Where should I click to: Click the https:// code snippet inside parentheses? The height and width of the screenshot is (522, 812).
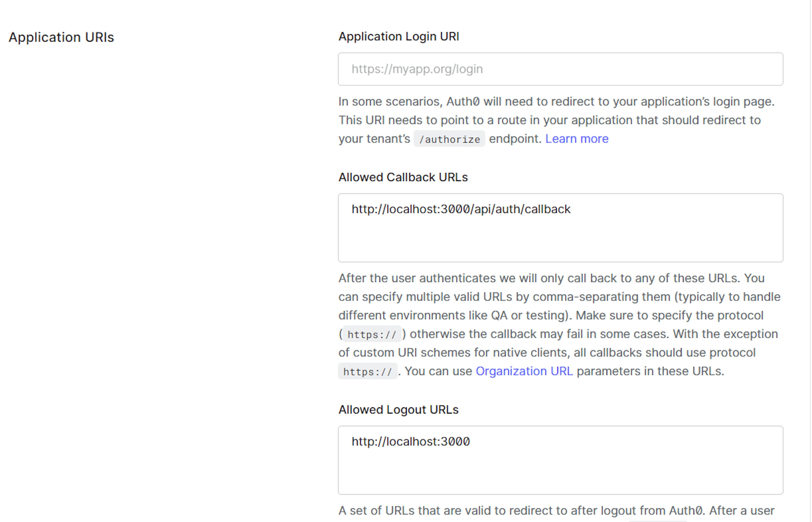click(x=372, y=335)
